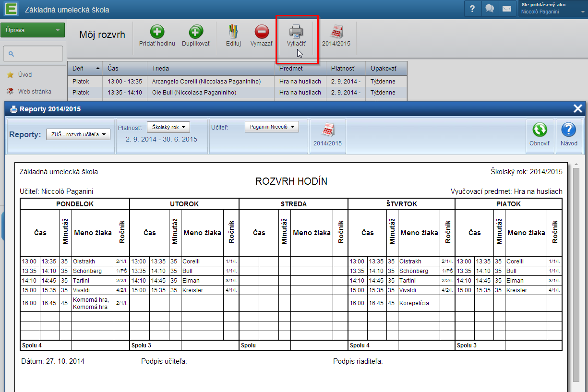Open the Návod help icon

tap(569, 131)
